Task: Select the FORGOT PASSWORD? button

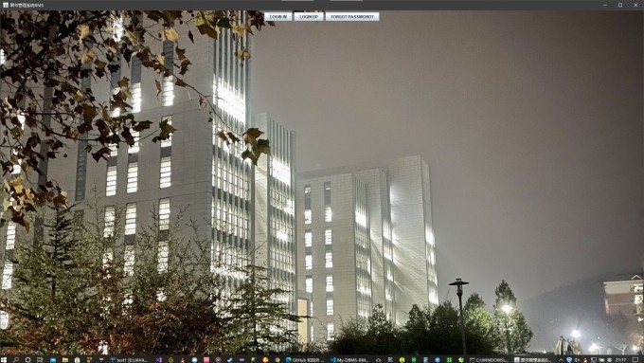Action: point(352,16)
